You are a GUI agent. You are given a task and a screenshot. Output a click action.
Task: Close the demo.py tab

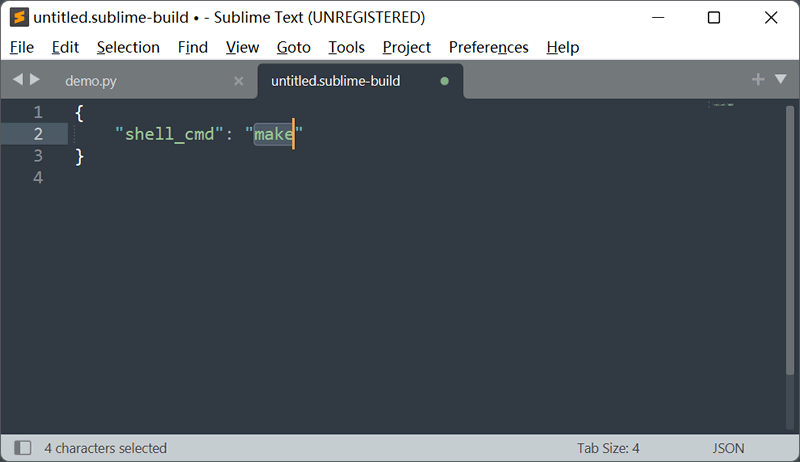click(238, 81)
